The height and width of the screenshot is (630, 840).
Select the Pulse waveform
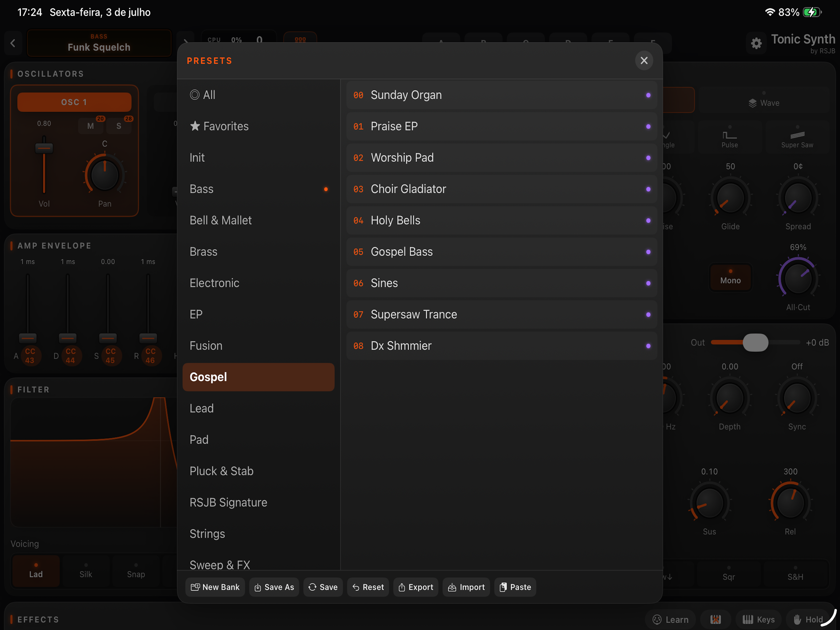point(730,138)
